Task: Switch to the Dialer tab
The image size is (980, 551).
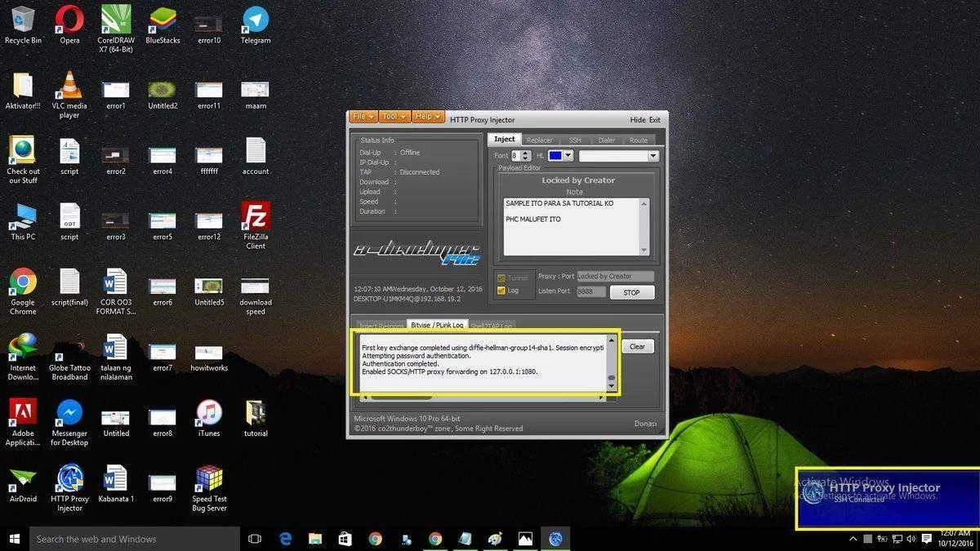Action: [606, 140]
